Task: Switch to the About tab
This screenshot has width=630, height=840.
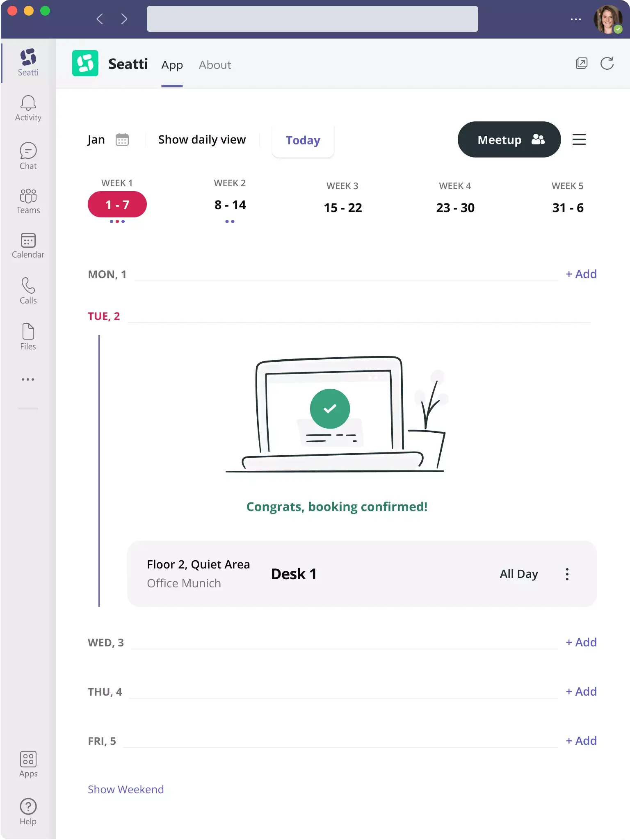Action: 215,65
